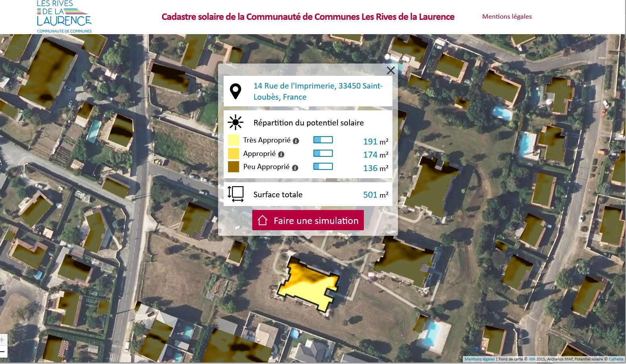626x364 pixels.
Task: Click the Peu Approprié label
Action: click(x=267, y=167)
